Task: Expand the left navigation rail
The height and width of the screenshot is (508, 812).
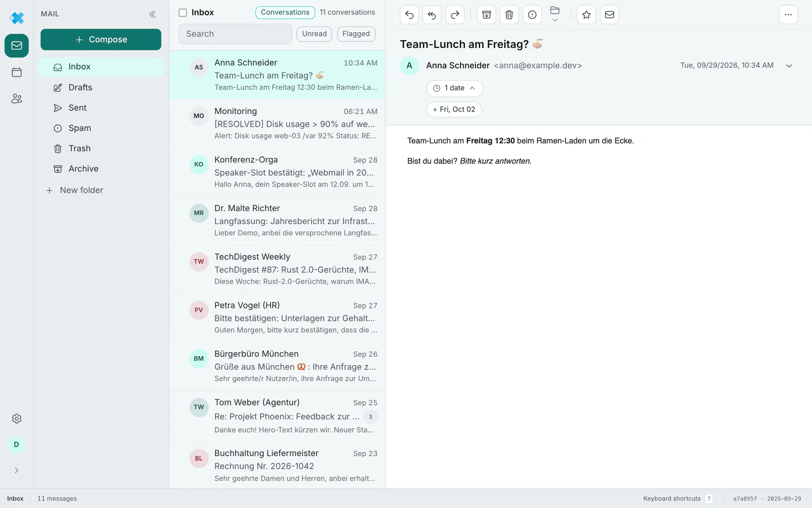Action: 16,471
